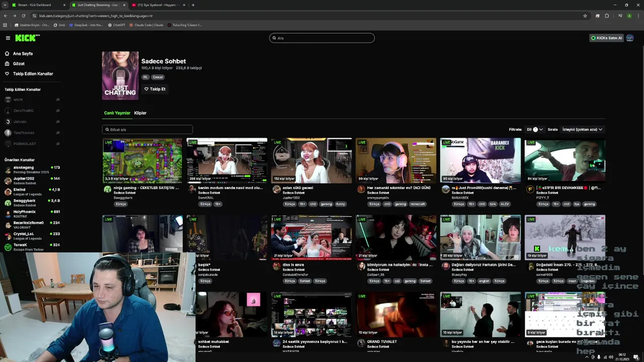
Task: Click DomKIRAL streamer avatar icon
Action: pos(192,189)
